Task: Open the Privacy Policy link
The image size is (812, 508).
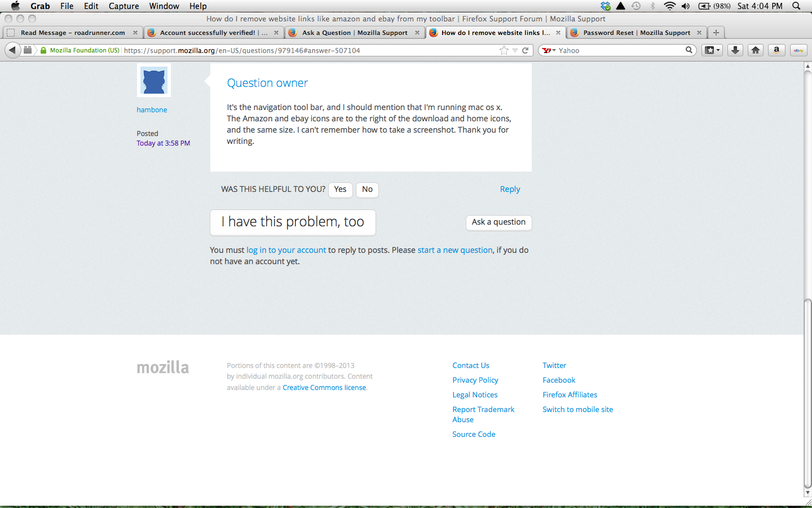Action: 475,380
